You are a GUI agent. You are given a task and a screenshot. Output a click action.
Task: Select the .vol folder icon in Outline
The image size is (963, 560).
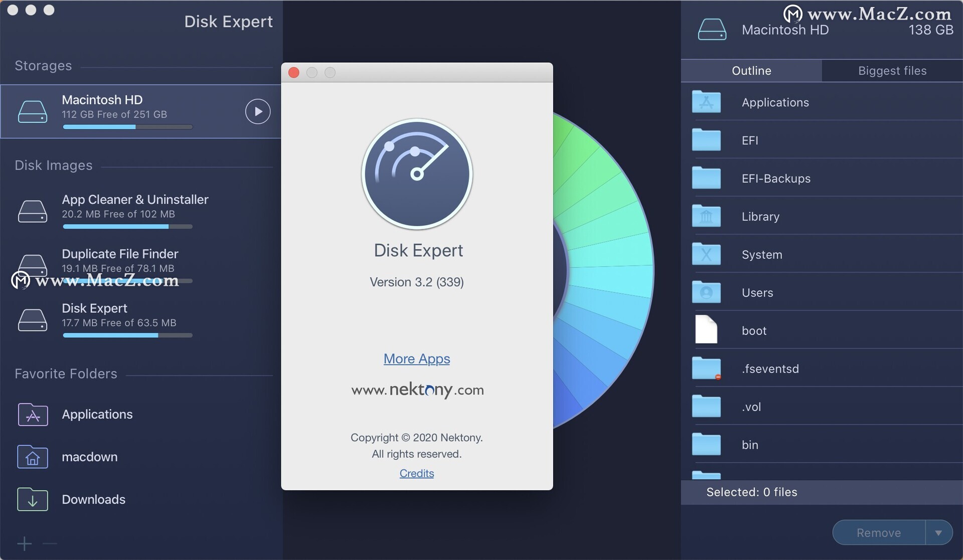pos(706,407)
